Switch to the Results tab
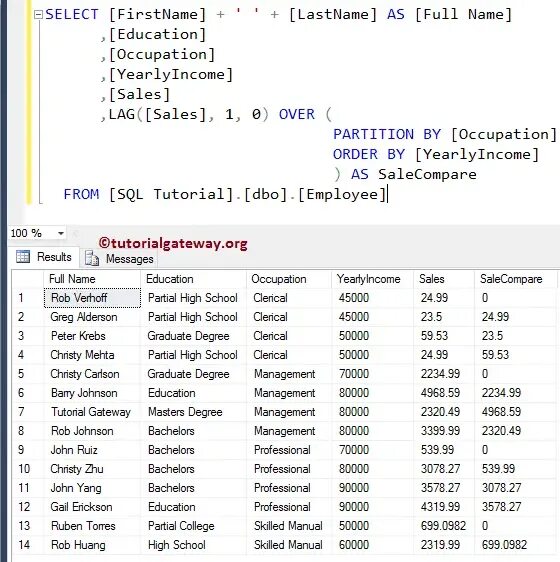Viewport: 560px width, 562px height. click(44, 257)
